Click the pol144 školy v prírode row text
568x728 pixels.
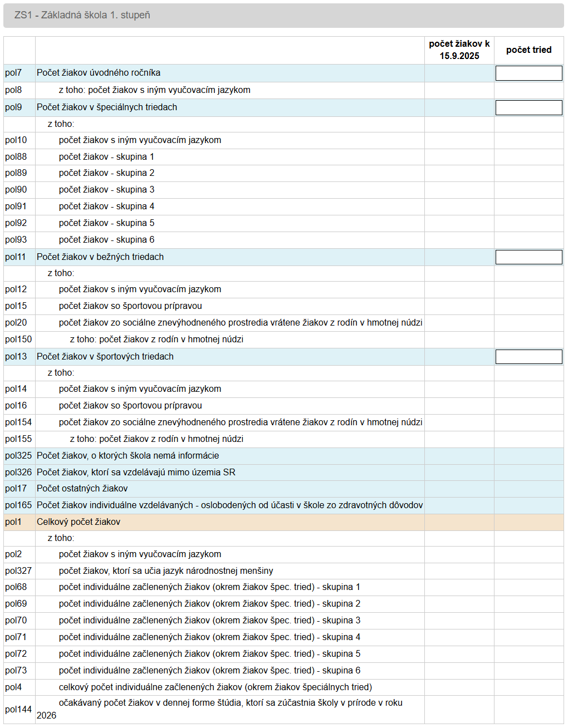[230, 703]
